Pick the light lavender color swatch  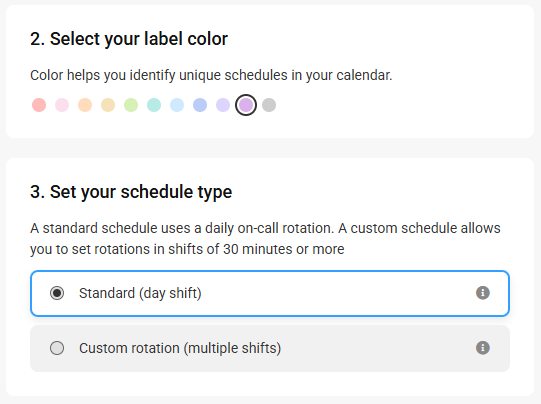[x=223, y=105]
